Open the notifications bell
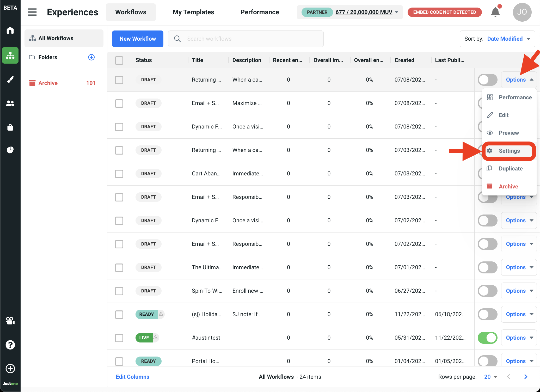The height and width of the screenshot is (392, 540). (x=495, y=12)
